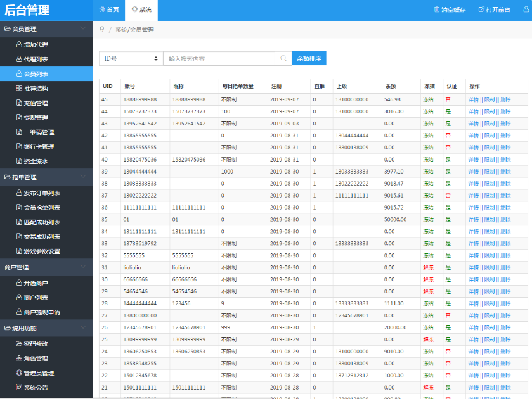Open 交易成功列表 in sidebar

coord(46,237)
